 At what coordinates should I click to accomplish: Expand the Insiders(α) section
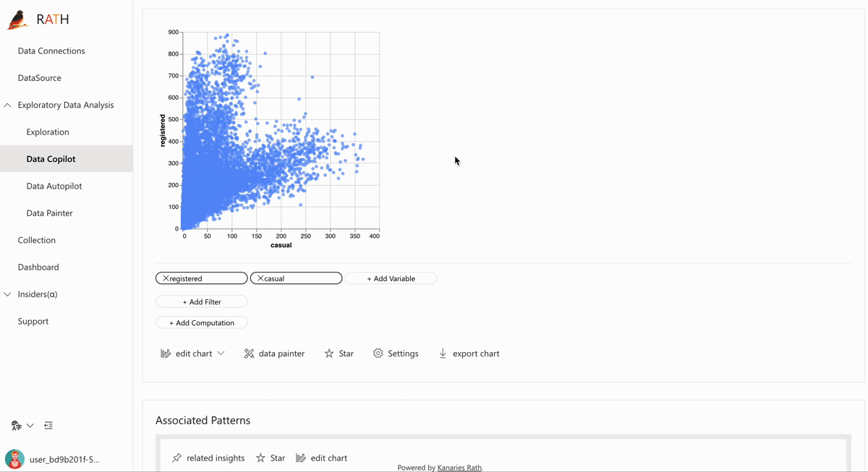click(7, 294)
